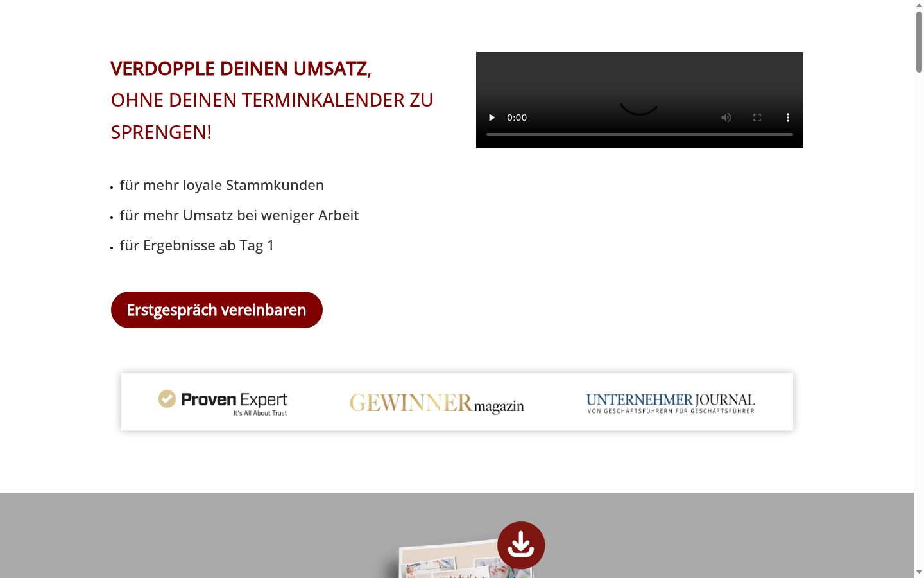924x578 pixels.
Task: Open the GEWINNER magazin logo
Action: coord(437,403)
